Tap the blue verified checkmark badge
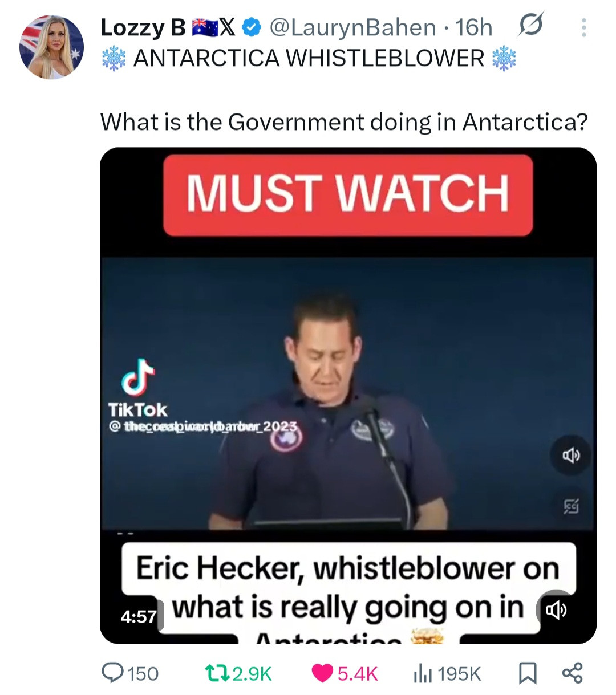Screen dimensions: 616x695 252,27
